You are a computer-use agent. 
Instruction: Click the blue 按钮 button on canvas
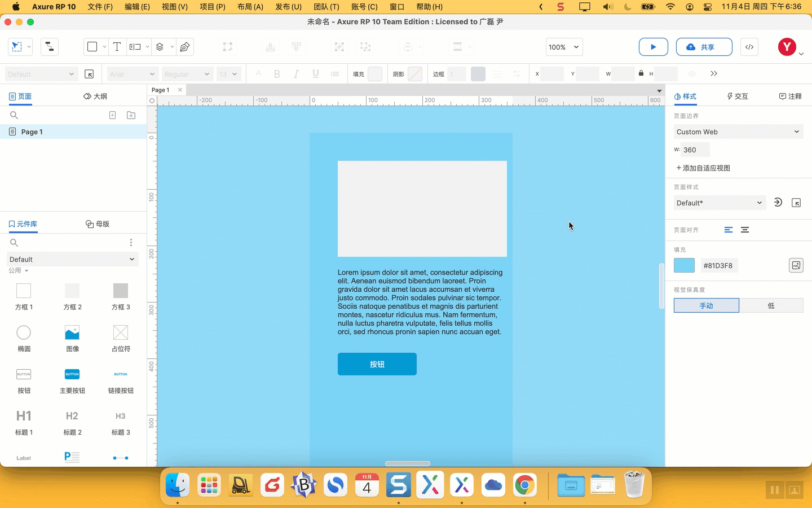pyautogui.click(x=377, y=364)
